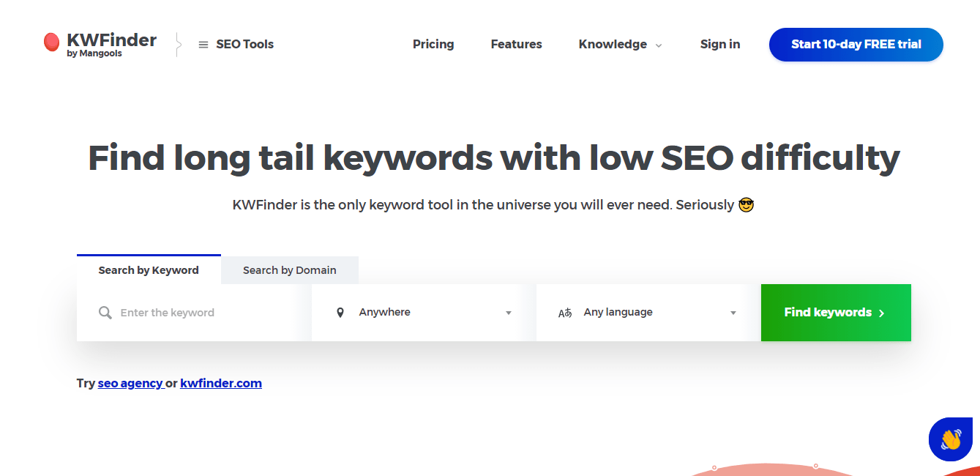980x476 pixels.
Task: Open the Pricing page
Action: (x=433, y=44)
